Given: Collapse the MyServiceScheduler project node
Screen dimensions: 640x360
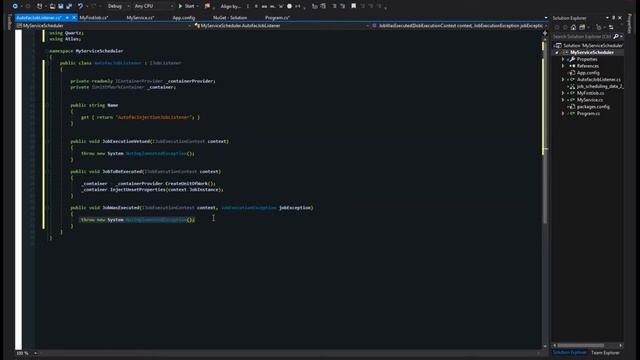Looking at the screenshot, I should tap(557, 53).
